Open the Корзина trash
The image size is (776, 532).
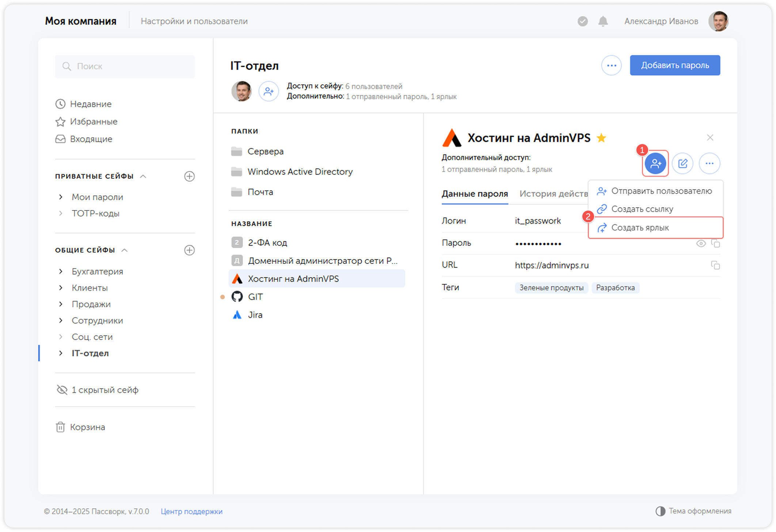click(81, 427)
